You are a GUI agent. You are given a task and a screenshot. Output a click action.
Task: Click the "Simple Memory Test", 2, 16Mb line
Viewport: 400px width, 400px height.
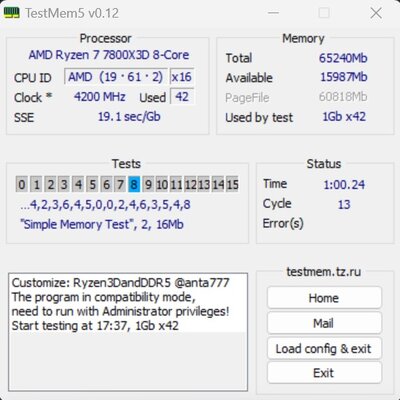point(102,224)
